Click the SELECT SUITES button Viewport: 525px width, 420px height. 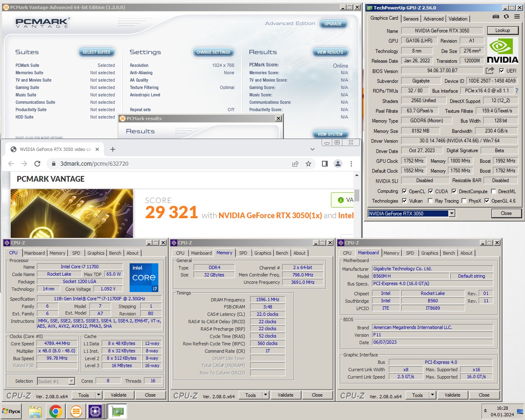(x=96, y=52)
